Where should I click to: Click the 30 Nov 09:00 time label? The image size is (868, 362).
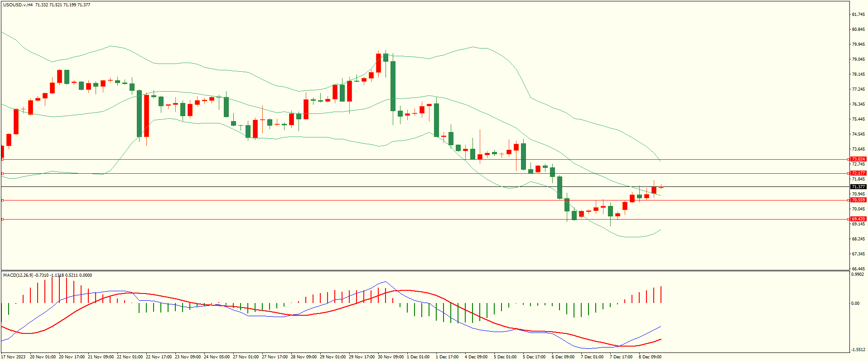[390, 357]
